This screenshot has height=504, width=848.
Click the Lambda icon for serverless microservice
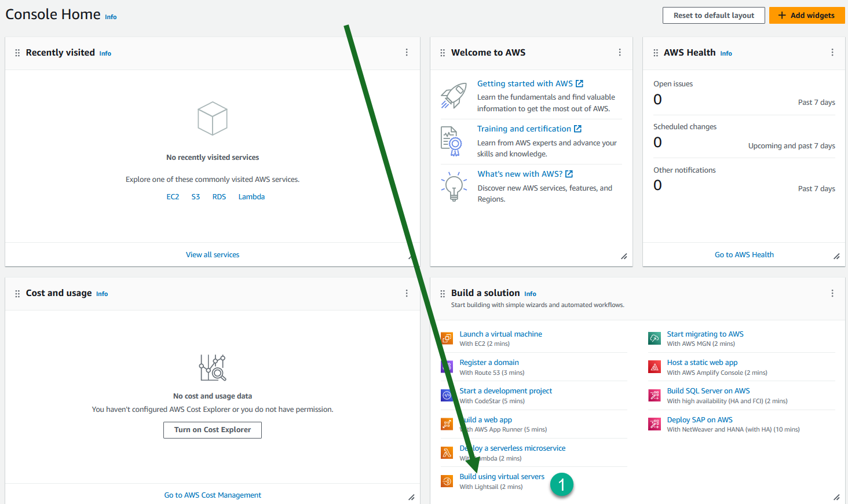point(447,453)
